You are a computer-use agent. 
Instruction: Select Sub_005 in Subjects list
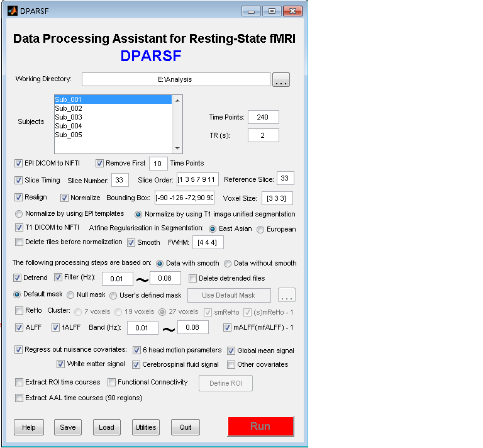(x=113, y=135)
